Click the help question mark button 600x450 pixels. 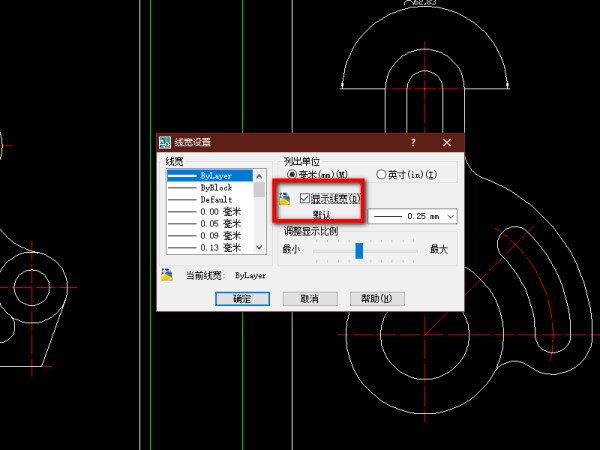coord(413,142)
